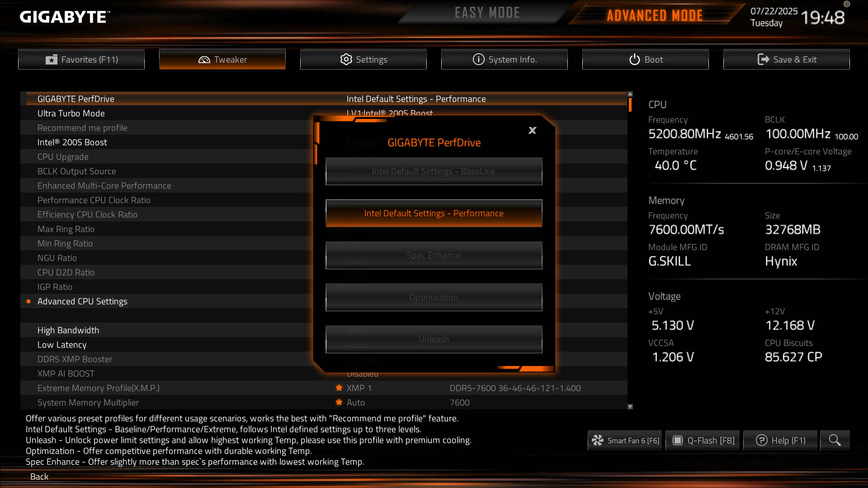Viewport: 868px width, 488px height.
Task: Open Help (F1)
Action: tap(780, 440)
